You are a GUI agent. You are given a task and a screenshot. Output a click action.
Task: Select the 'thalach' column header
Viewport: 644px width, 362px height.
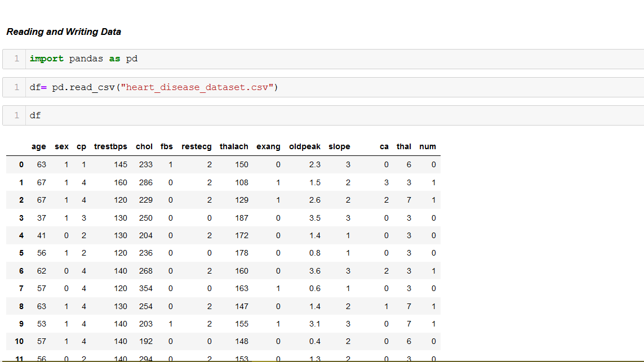(x=234, y=146)
